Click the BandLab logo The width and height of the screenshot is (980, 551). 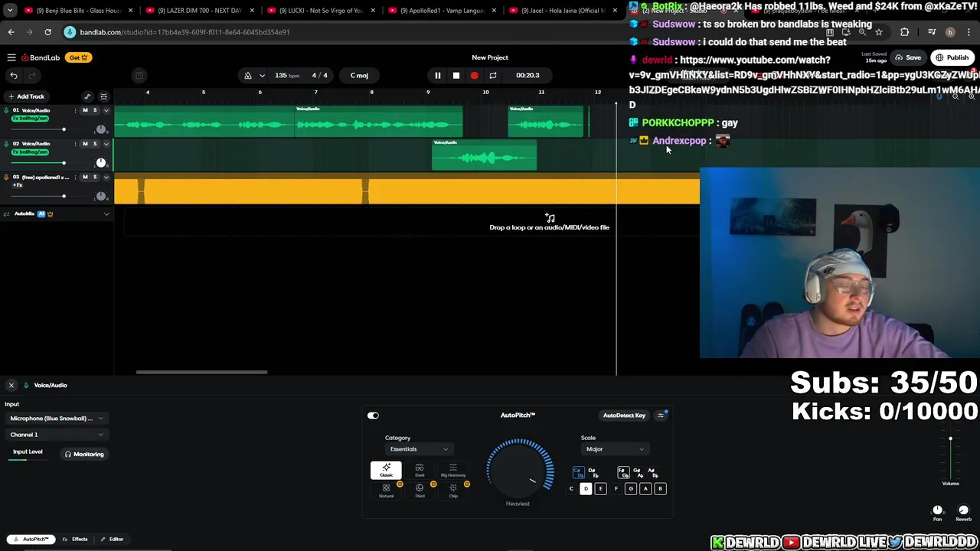coord(41,57)
